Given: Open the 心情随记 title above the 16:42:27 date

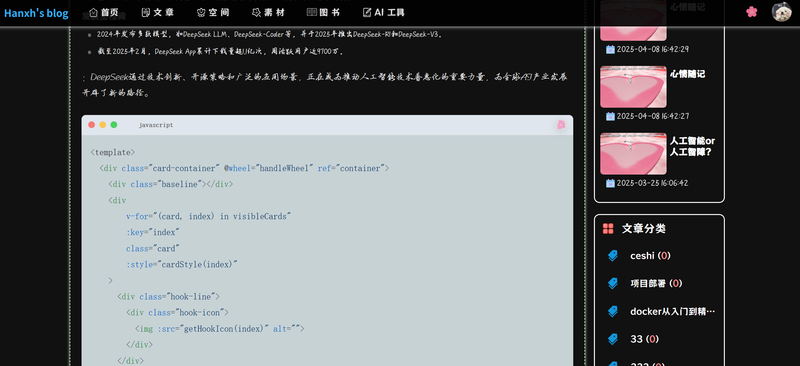Looking at the screenshot, I should pos(687,74).
